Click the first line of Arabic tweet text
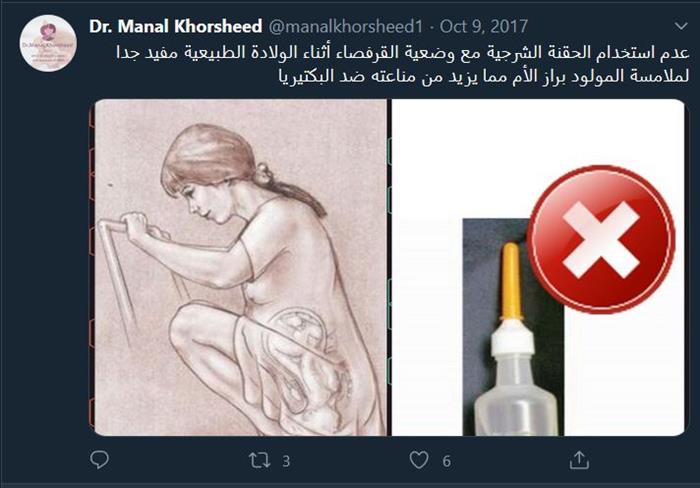Viewport: 700px width, 488px height. point(403,53)
